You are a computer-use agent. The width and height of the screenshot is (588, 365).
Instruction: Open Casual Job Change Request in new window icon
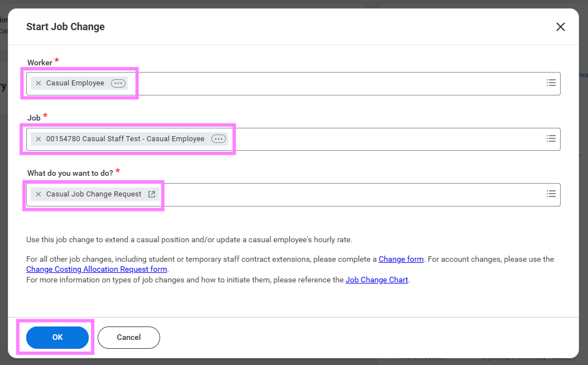152,194
